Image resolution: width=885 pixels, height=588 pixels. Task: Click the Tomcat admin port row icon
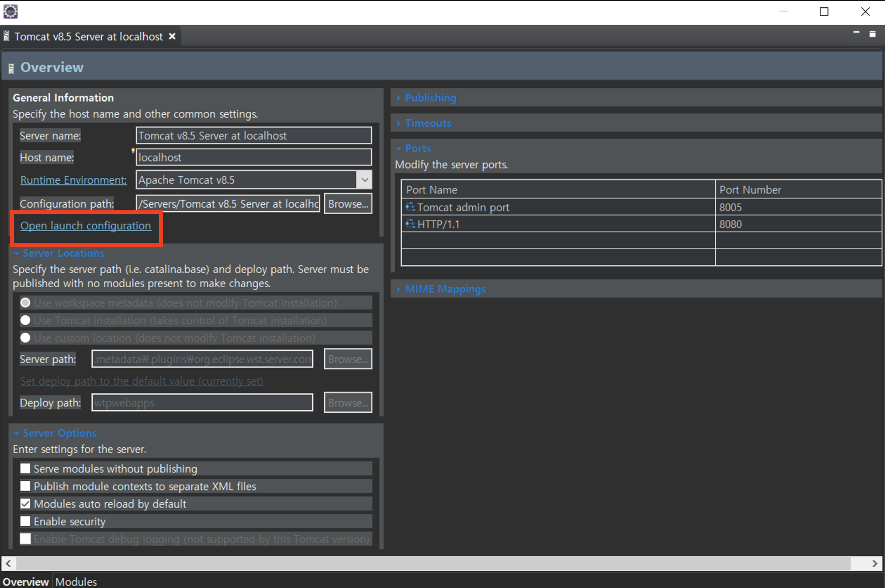click(x=410, y=207)
